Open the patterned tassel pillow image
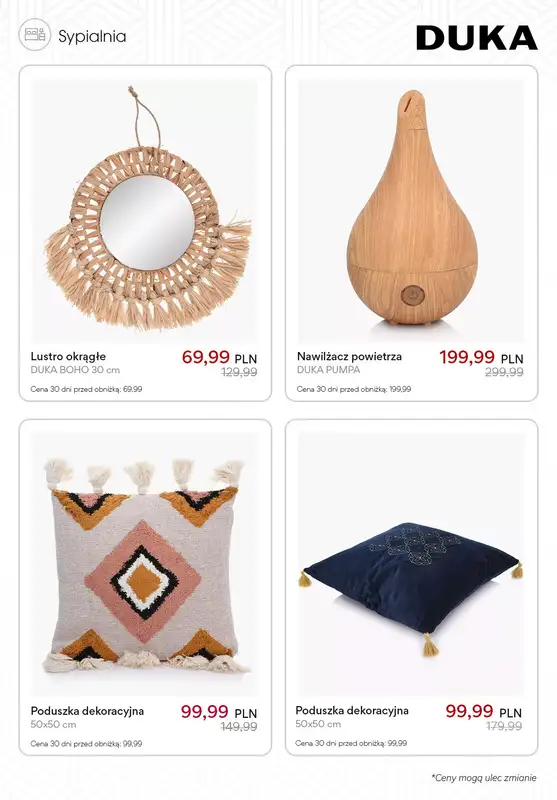 [x=145, y=563]
